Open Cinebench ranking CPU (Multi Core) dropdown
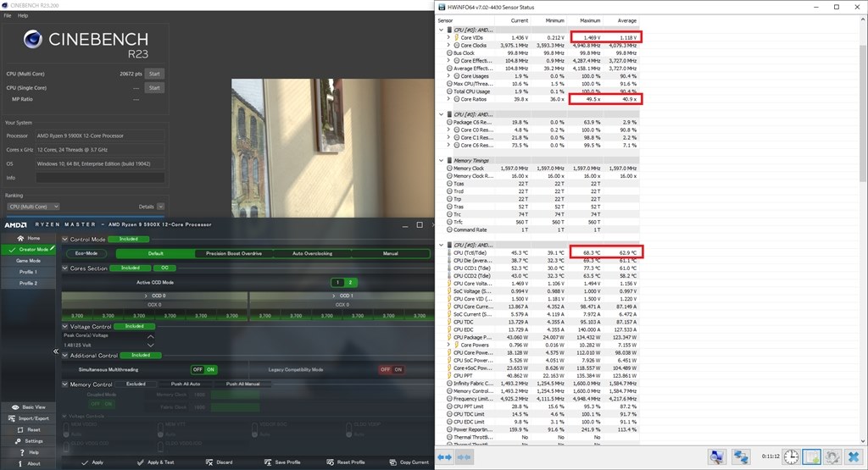The height and width of the screenshot is (470, 868). coord(33,207)
